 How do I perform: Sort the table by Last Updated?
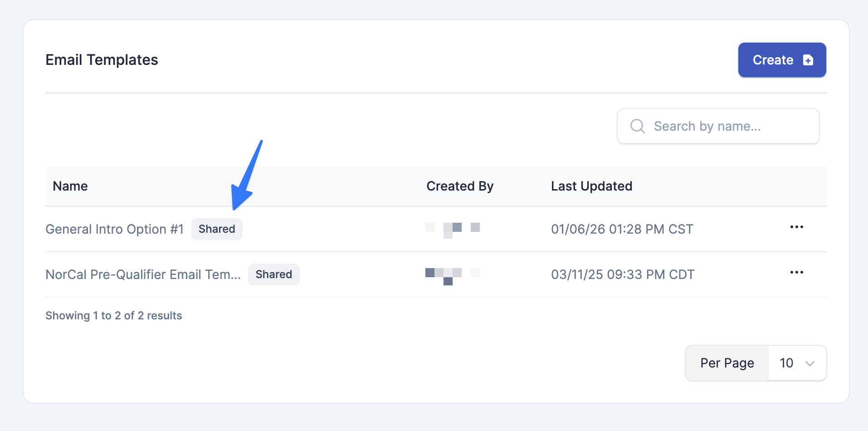tap(591, 186)
